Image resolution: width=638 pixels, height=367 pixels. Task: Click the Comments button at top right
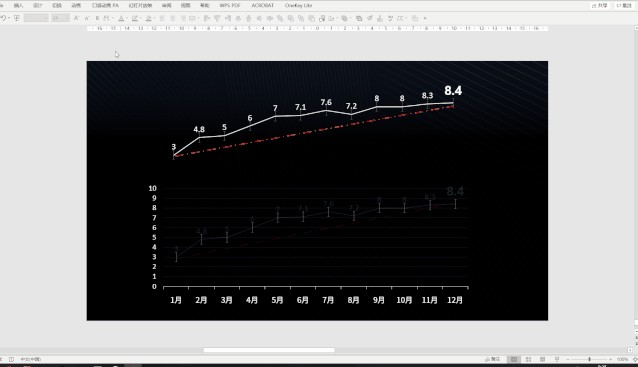pyautogui.click(x=624, y=6)
